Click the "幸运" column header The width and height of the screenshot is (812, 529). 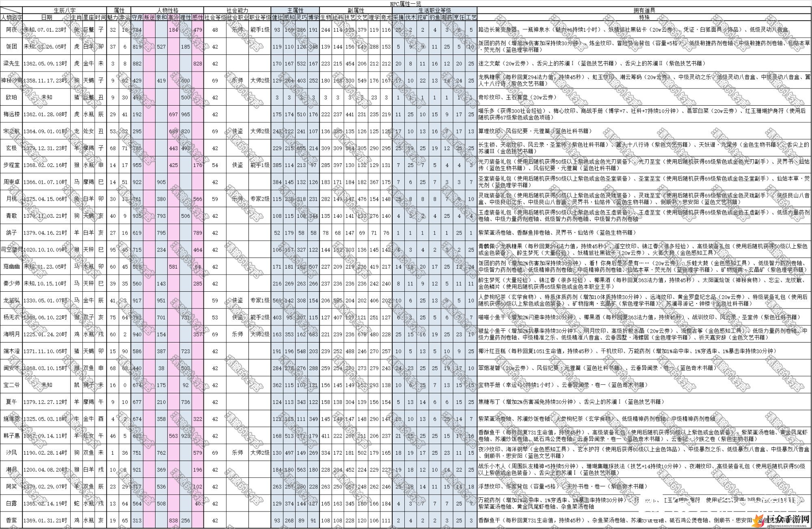click(125, 17)
